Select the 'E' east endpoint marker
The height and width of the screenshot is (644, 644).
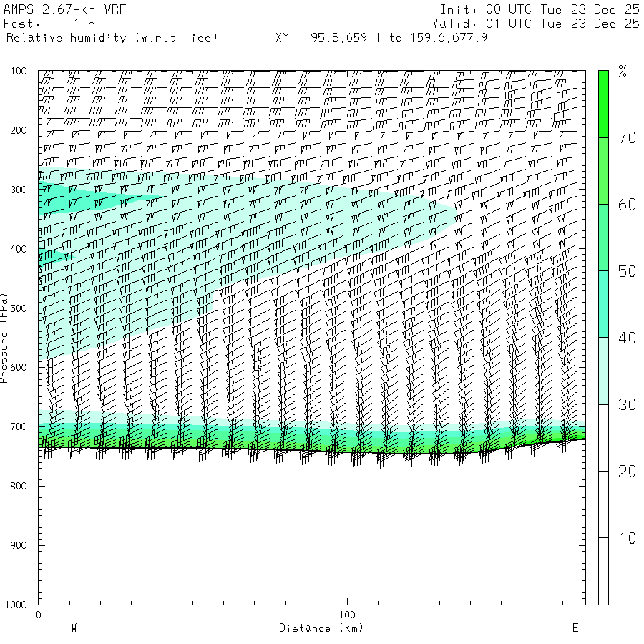pyautogui.click(x=575, y=628)
